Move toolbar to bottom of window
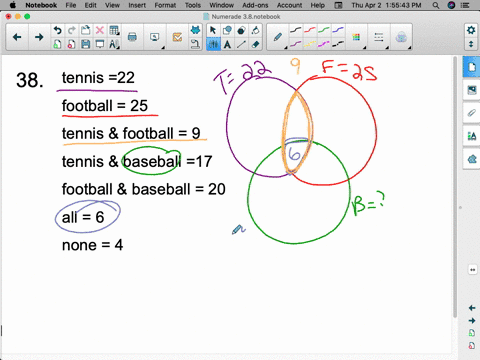480x360 pixels. 471,44
